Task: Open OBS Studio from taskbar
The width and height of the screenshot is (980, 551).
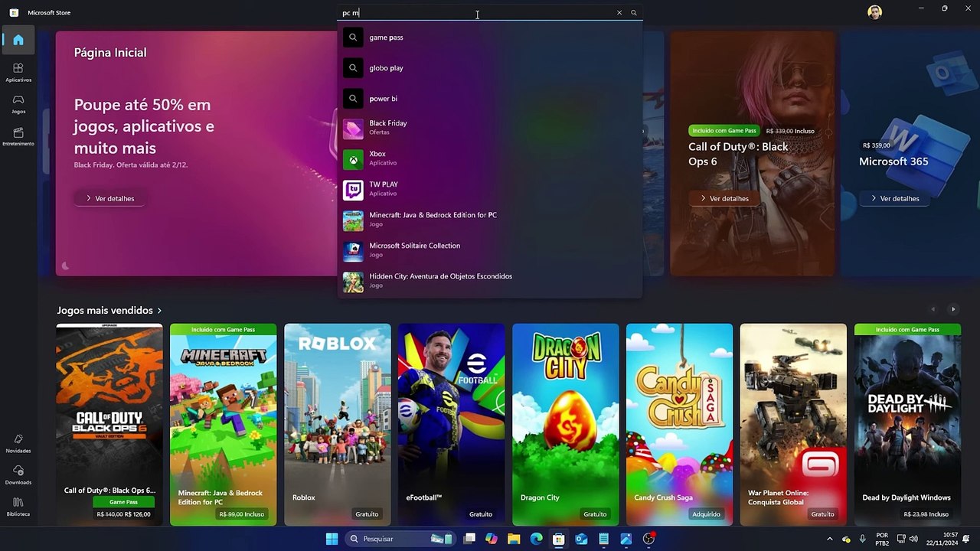Action: pos(649,539)
